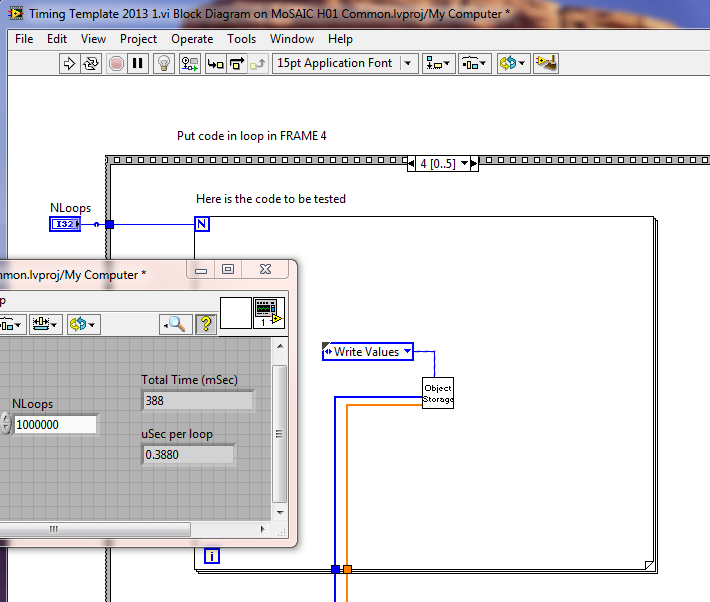Viewport: 710px width, 602px height.
Task: Click the orange loop tunnel
Action: pyautogui.click(x=347, y=569)
